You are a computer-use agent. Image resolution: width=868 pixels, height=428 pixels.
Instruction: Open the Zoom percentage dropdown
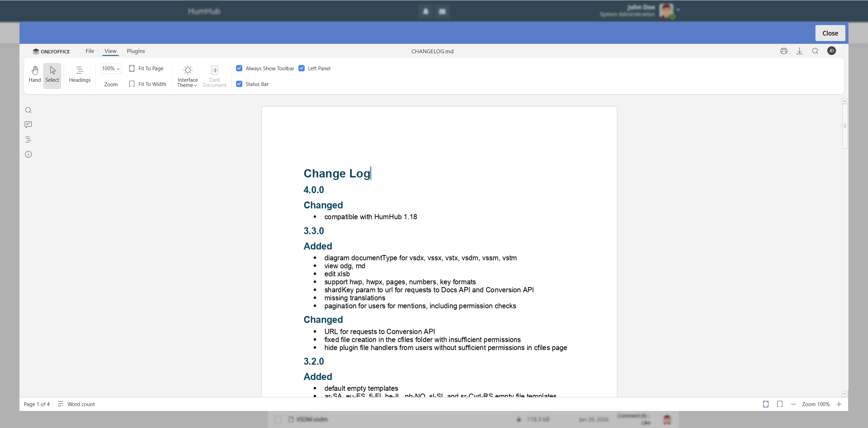(111, 68)
